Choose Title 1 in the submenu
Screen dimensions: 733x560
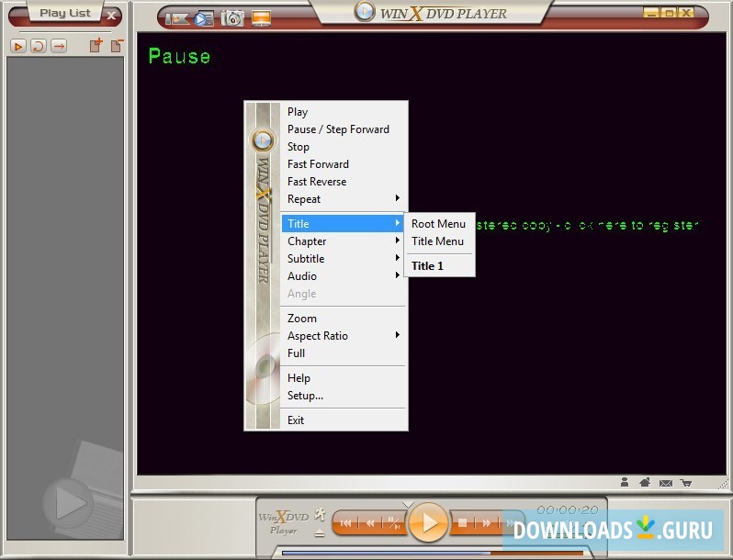coord(439,266)
